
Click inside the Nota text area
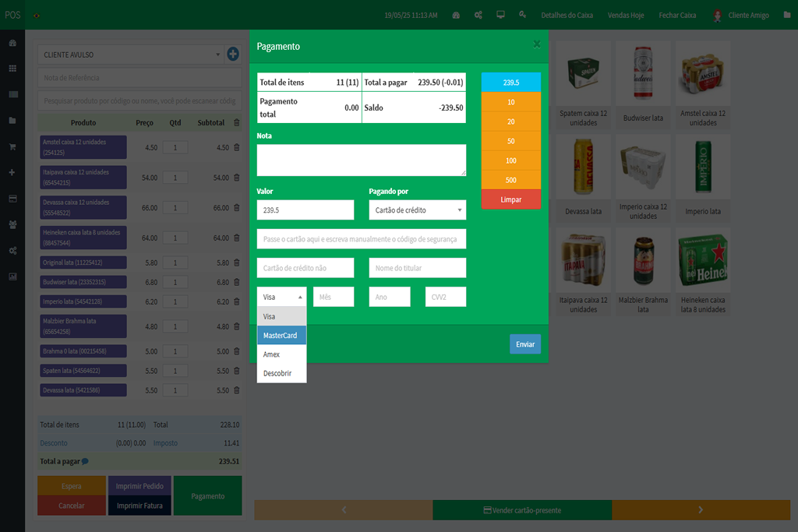tap(361, 160)
